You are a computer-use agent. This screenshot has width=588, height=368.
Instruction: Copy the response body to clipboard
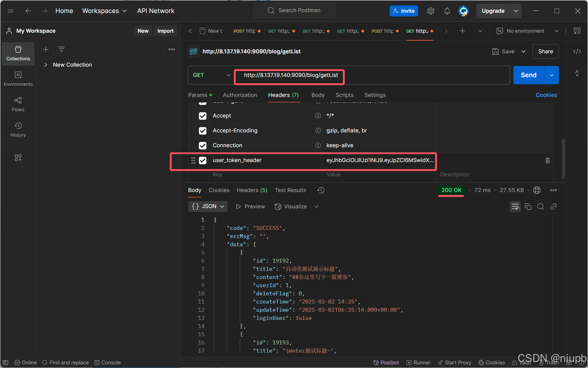pyautogui.click(x=528, y=207)
